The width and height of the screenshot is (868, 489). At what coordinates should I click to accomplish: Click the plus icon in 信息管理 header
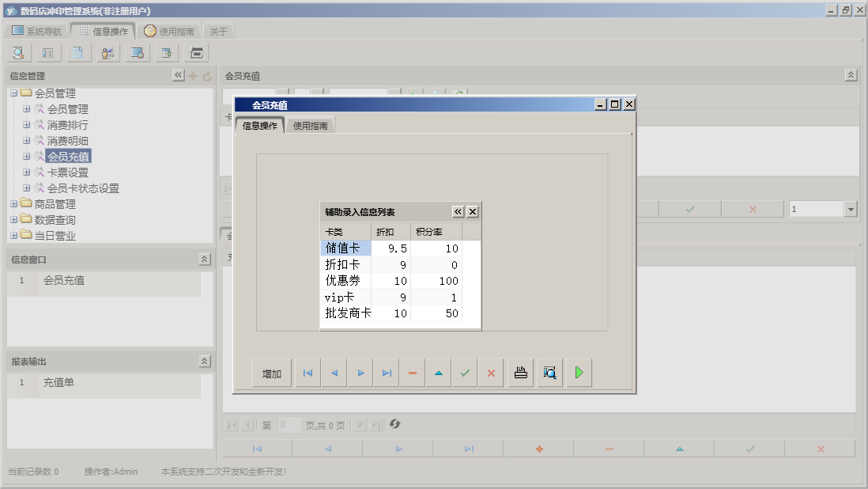[x=193, y=77]
